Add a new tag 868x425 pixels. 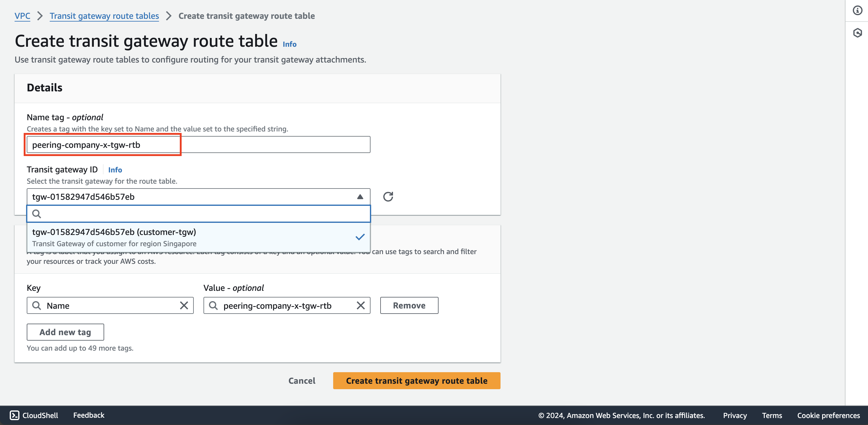pyautogui.click(x=65, y=332)
